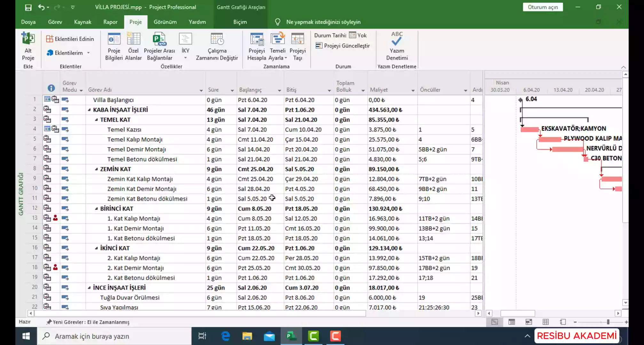This screenshot has width=644, height=345.
Task: Click the Report view icon in status bar
Action: pyautogui.click(x=563, y=322)
